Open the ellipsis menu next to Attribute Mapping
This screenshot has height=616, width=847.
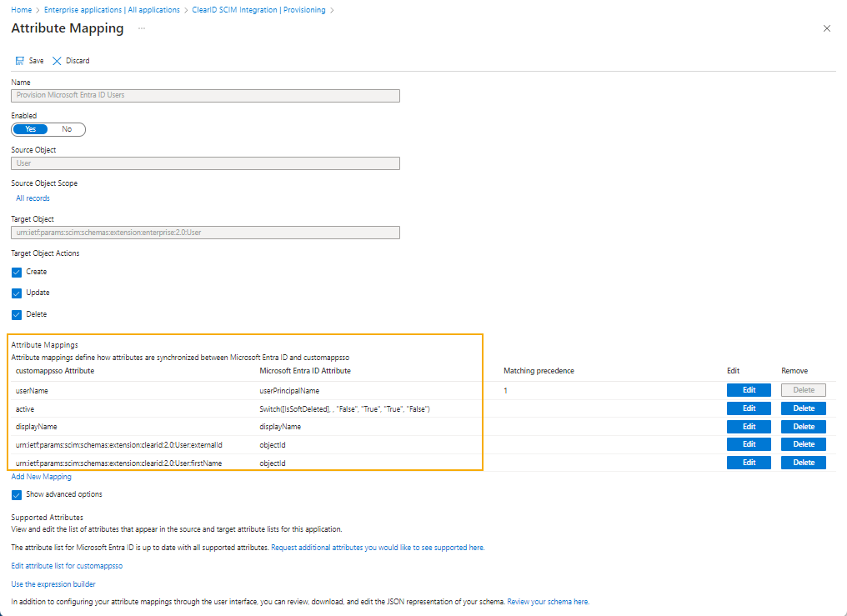140,29
